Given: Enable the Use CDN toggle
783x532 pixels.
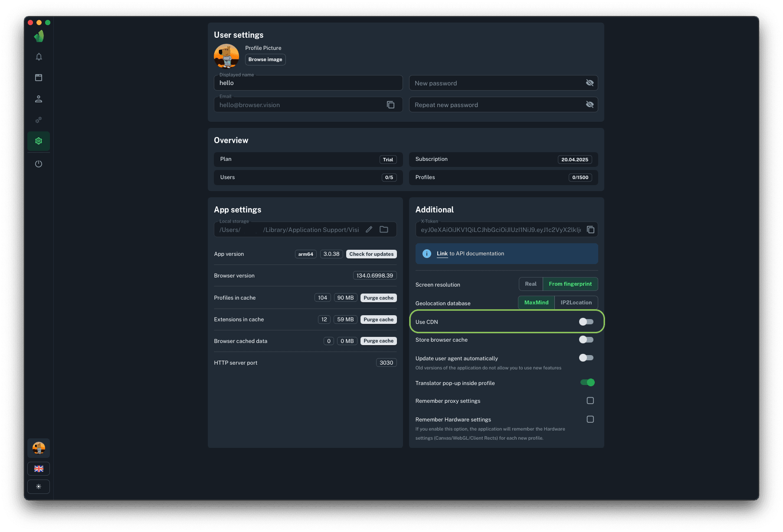Looking at the screenshot, I should 586,322.
